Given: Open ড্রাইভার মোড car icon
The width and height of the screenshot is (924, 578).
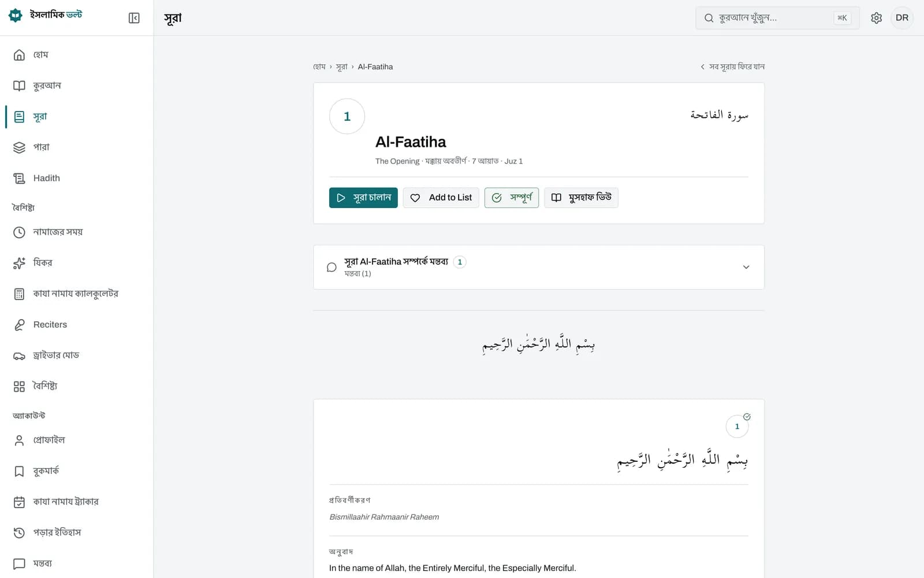Looking at the screenshot, I should click(x=19, y=355).
